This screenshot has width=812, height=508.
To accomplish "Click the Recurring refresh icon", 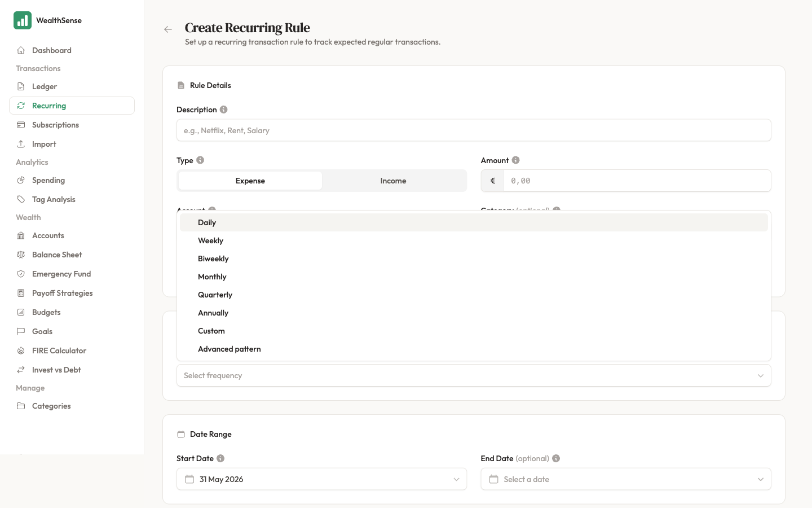I will tap(21, 106).
